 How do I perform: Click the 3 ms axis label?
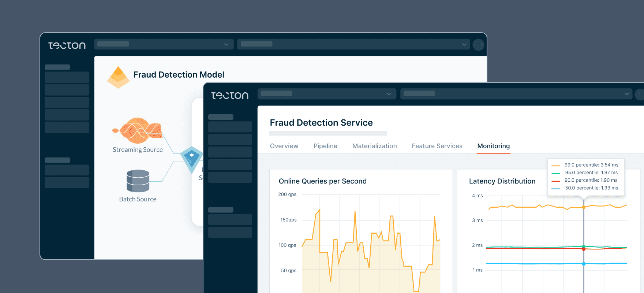tap(478, 220)
